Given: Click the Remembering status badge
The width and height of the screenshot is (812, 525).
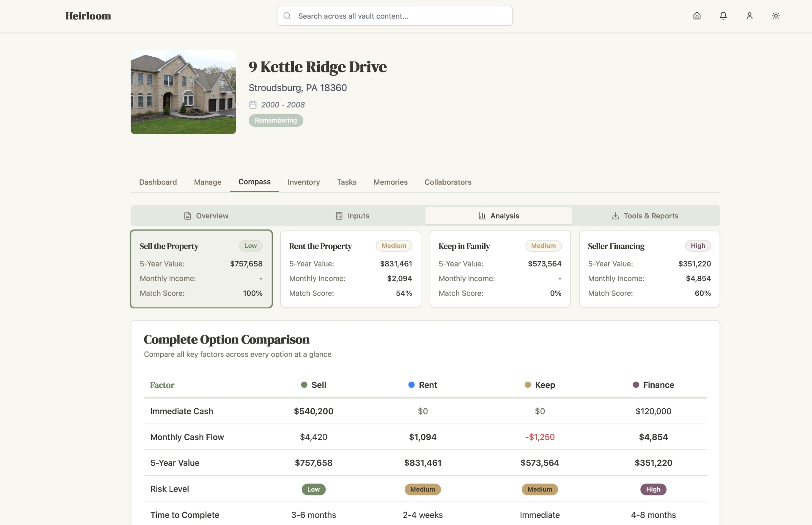Looking at the screenshot, I should [276, 121].
